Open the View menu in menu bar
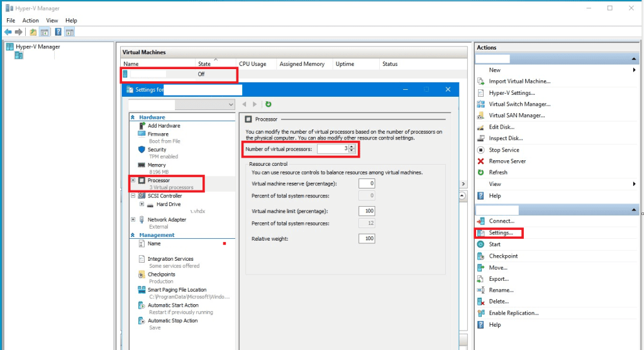Screen dimensions: 644x350 52,21
